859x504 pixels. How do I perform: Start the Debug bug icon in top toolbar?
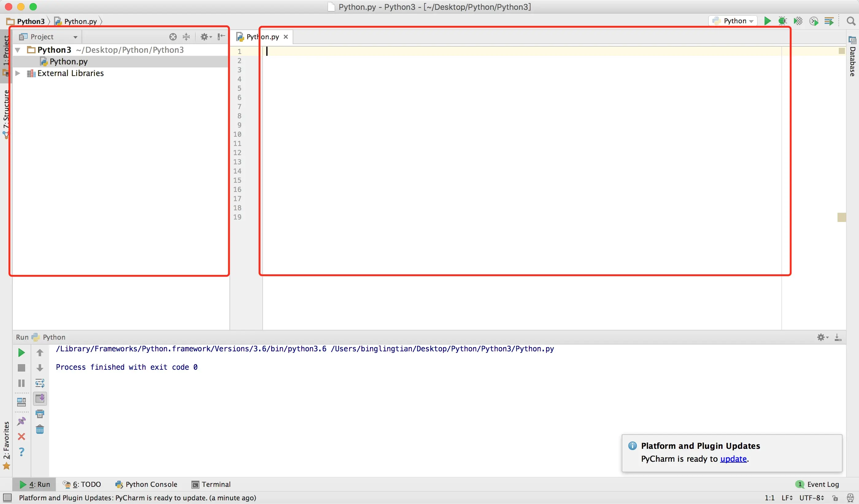(783, 21)
